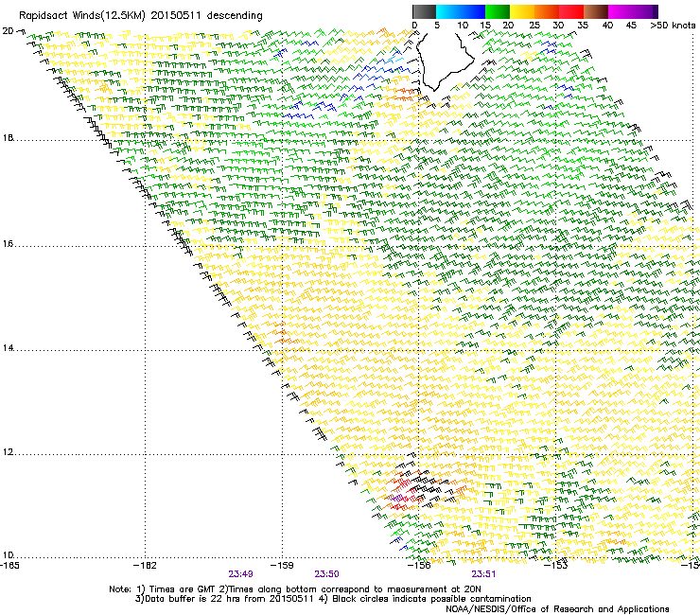
Task: Click the magenta-purple 40-50 knots legend band
Action: point(633,11)
